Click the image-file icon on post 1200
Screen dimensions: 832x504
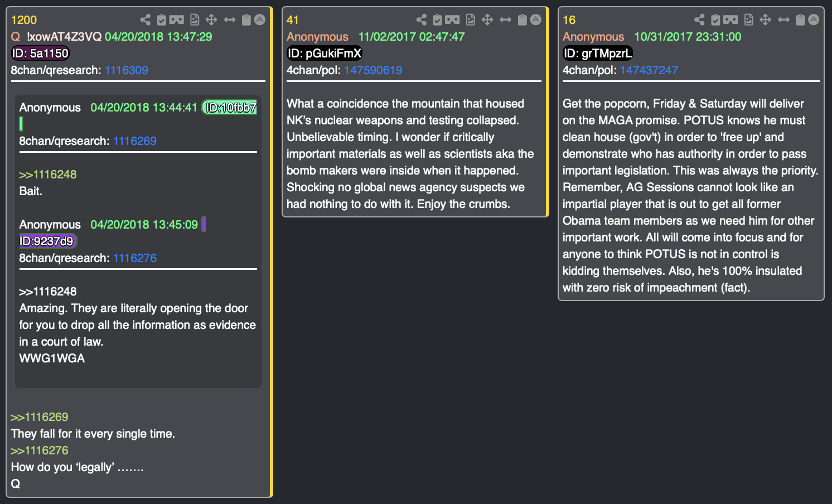click(195, 20)
